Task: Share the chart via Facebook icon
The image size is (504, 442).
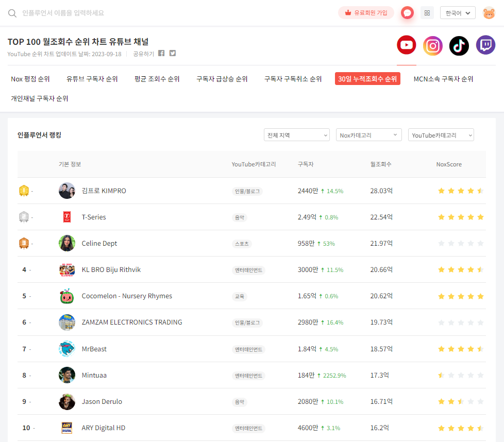Action: [161, 54]
